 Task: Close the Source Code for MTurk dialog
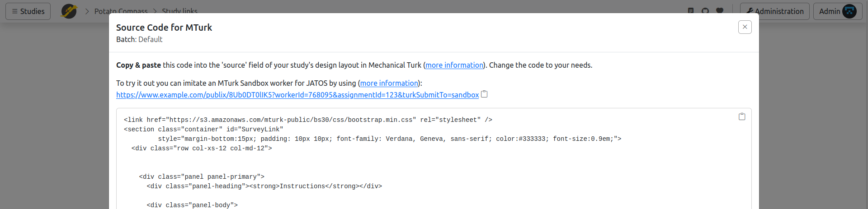[x=745, y=27]
